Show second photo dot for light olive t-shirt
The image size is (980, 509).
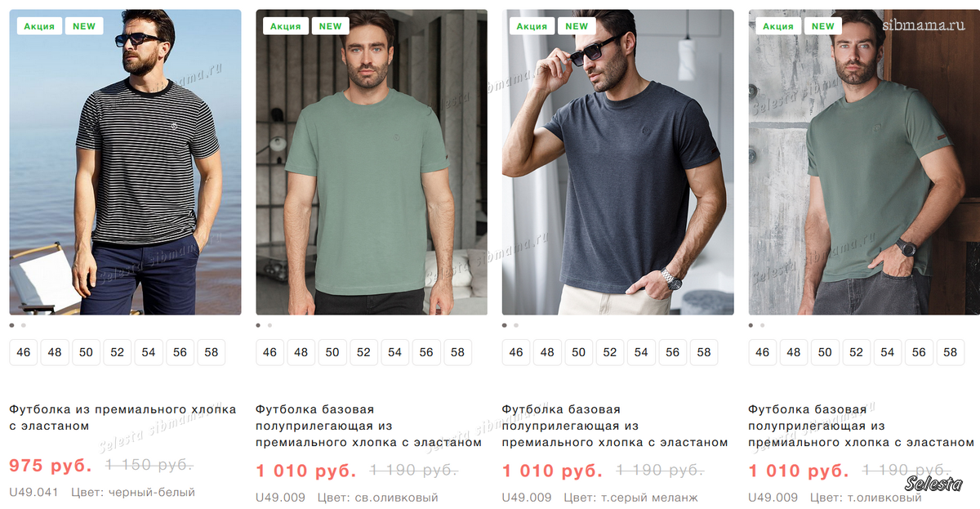(x=270, y=325)
